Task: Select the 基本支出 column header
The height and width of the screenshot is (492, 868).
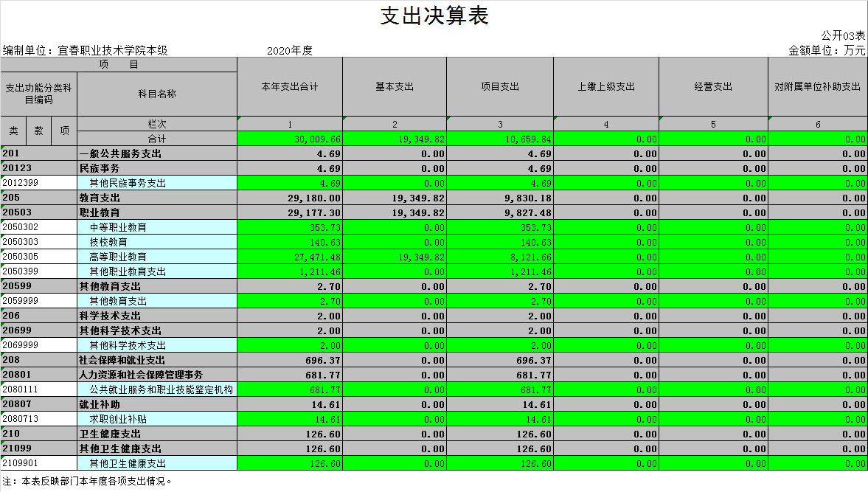Action: point(395,86)
